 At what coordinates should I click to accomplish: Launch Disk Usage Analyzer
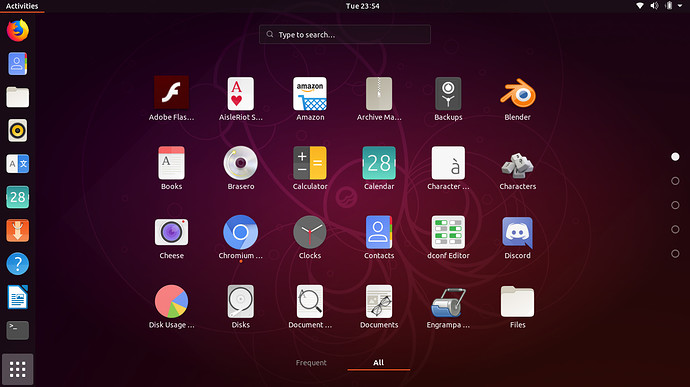(x=171, y=301)
